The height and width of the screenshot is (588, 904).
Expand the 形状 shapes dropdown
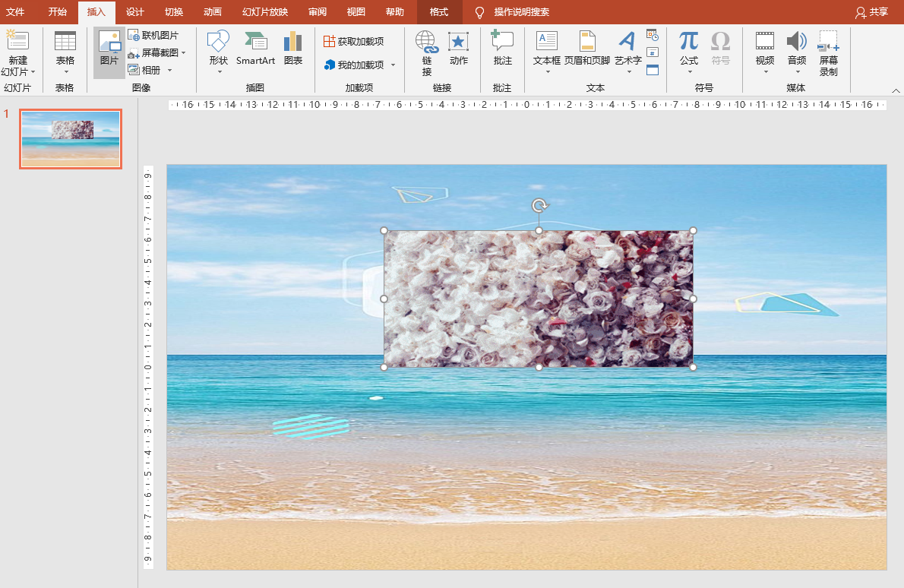[x=219, y=72]
